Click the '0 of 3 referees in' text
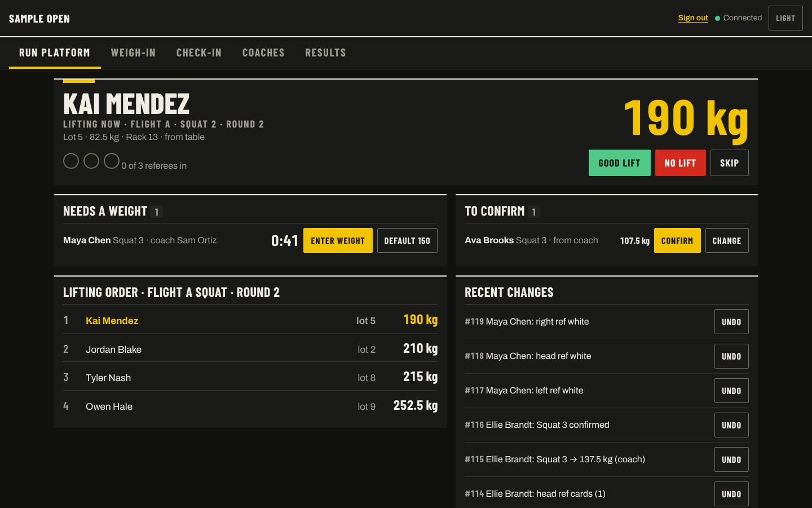 pyautogui.click(x=154, y=166)
